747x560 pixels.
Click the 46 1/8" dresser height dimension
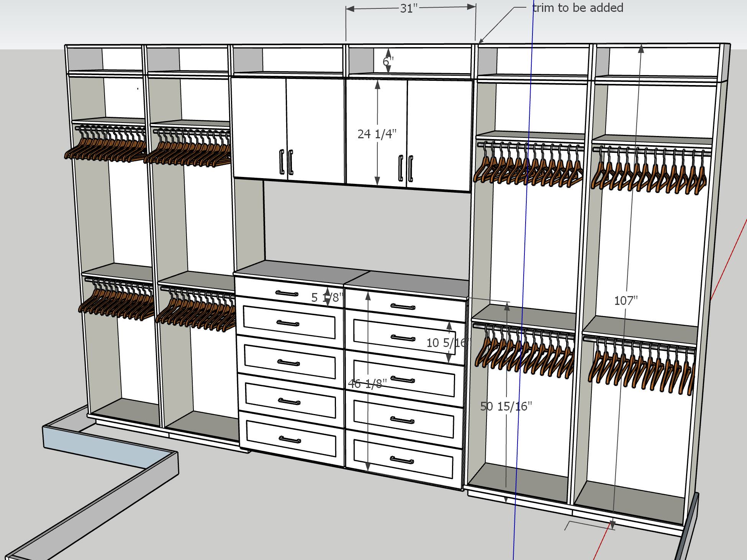click(367, 383)
